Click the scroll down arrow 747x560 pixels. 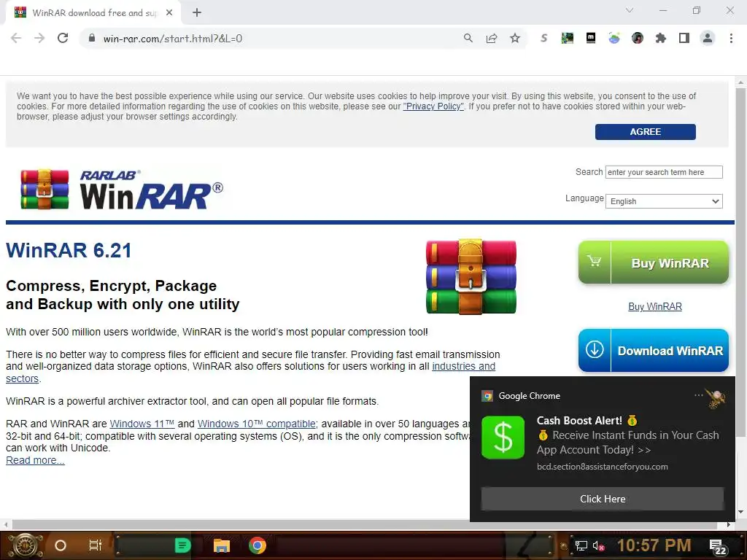740,512
